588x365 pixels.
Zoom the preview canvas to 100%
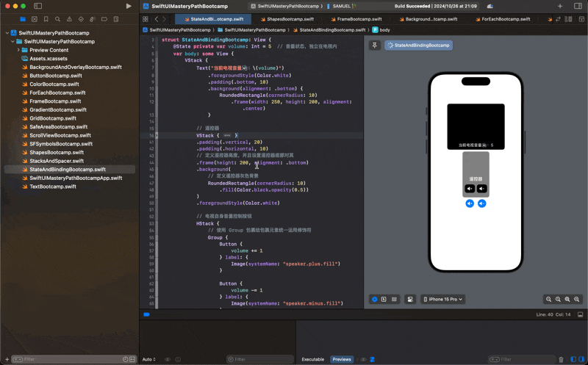(558, 299)
